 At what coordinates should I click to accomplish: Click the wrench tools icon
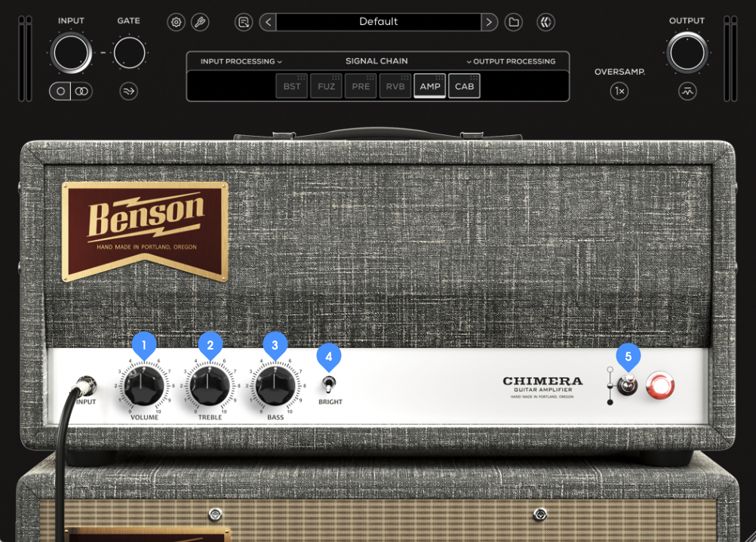[200, 22]
